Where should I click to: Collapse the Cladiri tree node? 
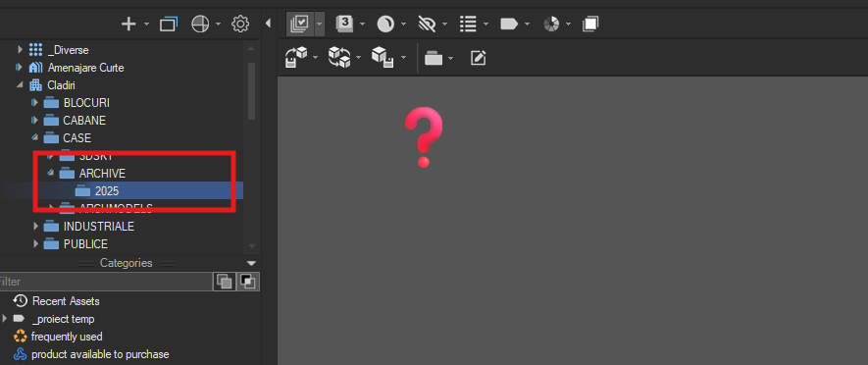(20, 84)
